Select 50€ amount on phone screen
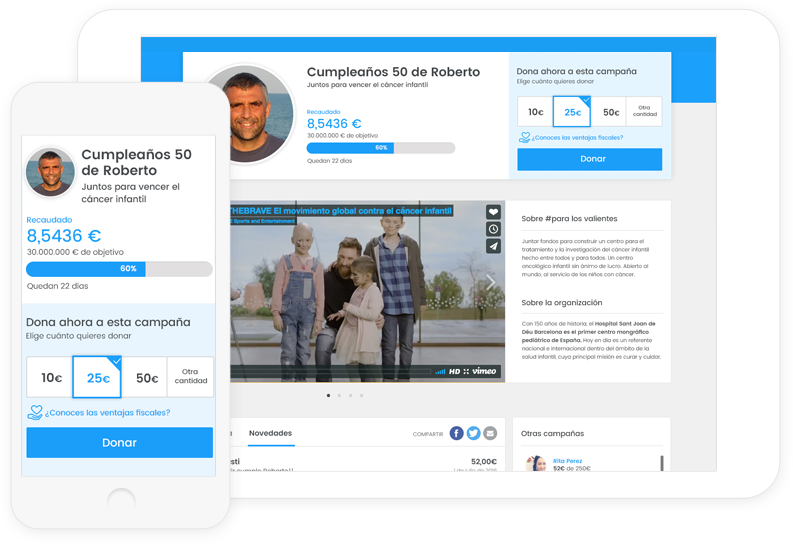This screenshot has height=544, width=793. 146,378
